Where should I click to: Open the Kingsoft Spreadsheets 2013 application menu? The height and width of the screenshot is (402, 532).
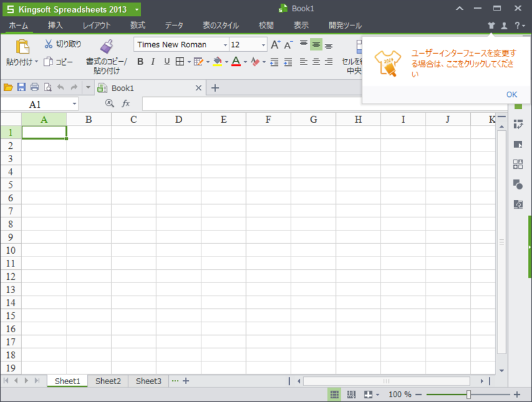pyautogui.click(x=72, y=9)
